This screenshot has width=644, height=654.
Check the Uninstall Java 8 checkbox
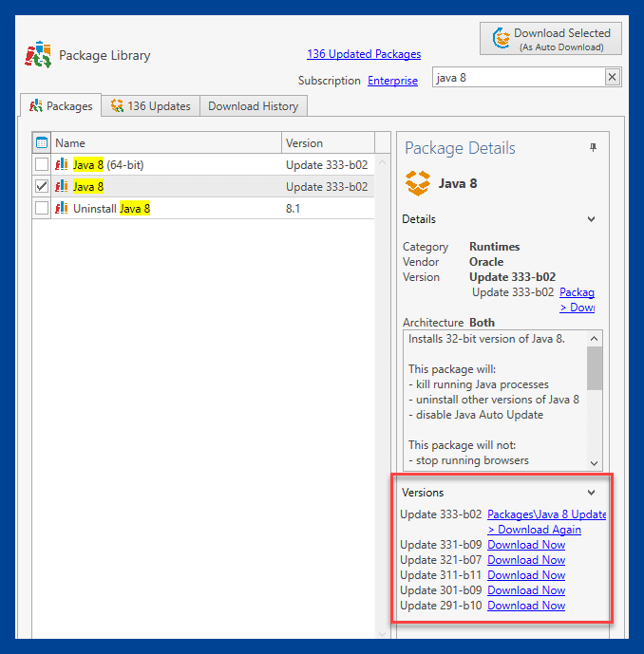tap(42, 208)
